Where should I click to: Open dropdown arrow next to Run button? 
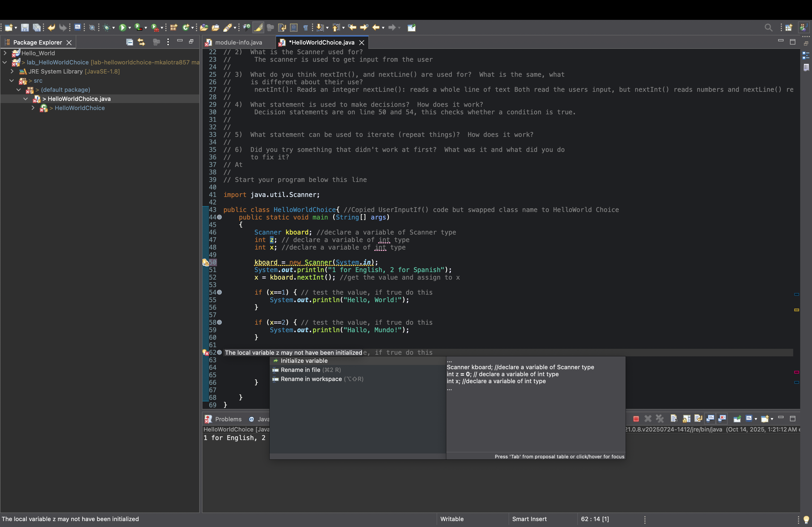(130, 28)
